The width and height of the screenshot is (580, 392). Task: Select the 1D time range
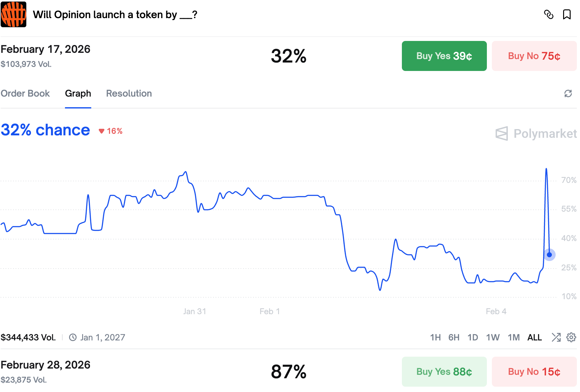[472, 337]
